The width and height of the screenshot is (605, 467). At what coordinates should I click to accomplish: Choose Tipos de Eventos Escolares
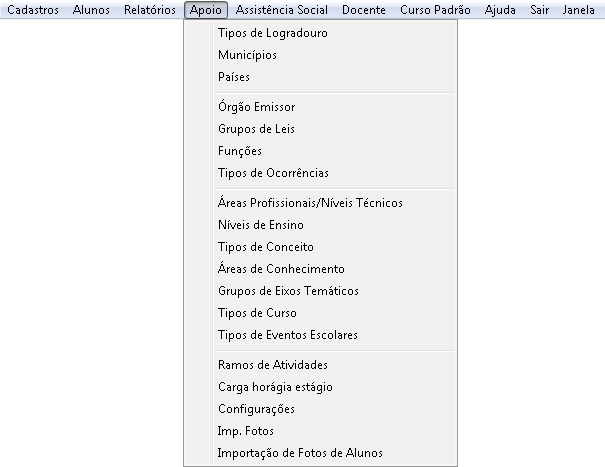[x=287, y=335]
